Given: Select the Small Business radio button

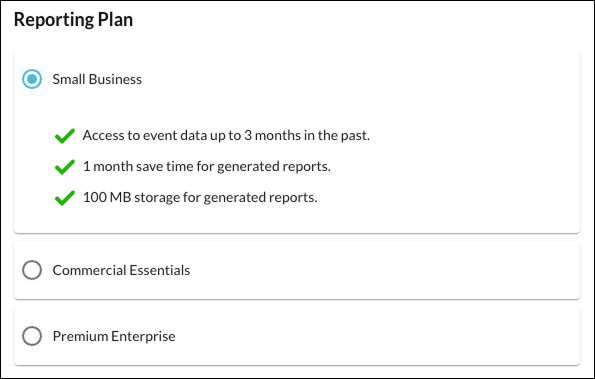Looking at the screenshot, I should tap(32, 79).
